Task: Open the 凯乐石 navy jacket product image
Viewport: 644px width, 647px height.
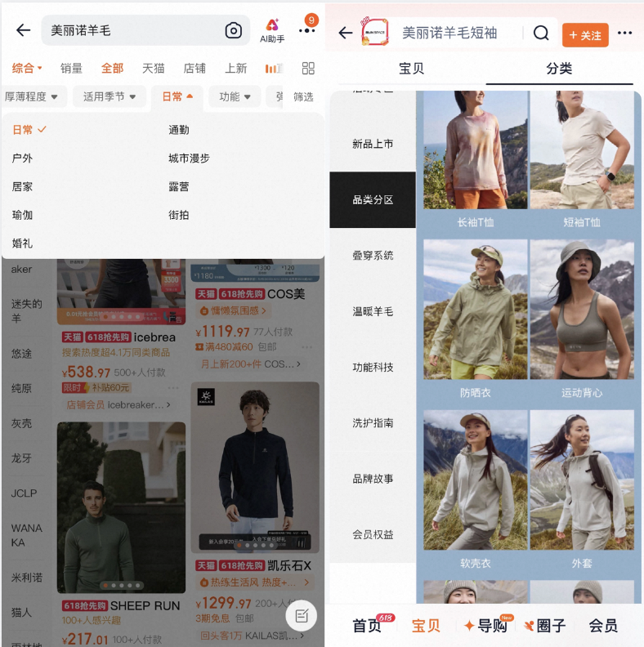Action: click(255, 467)
